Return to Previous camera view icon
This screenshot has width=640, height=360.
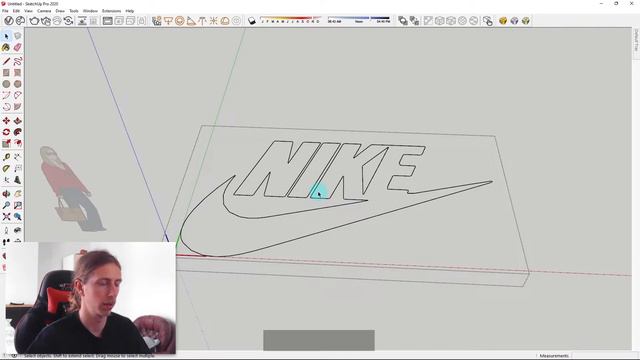(18, 217)
